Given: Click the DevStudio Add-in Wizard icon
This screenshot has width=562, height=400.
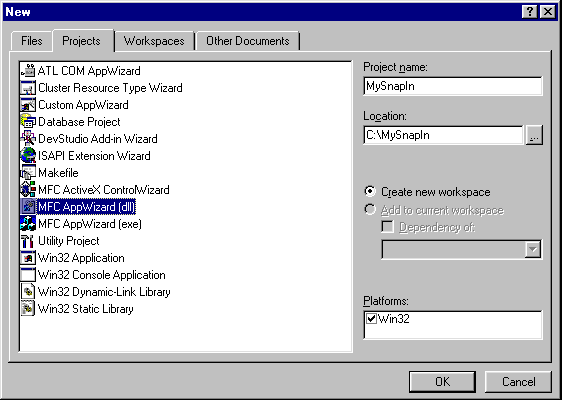Looking at the screenshot, I should [x=28, y=139].
